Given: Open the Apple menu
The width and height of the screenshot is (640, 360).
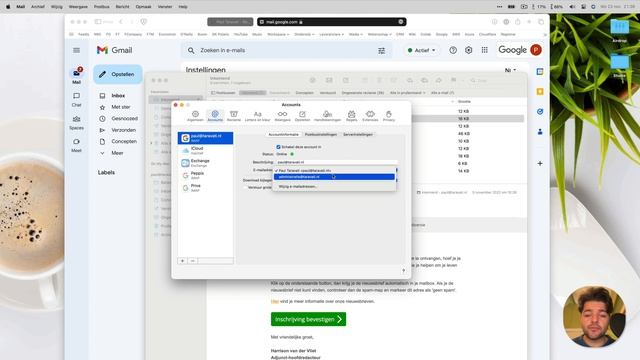Looking at the screenshot, I should click(x=8, y=7).
